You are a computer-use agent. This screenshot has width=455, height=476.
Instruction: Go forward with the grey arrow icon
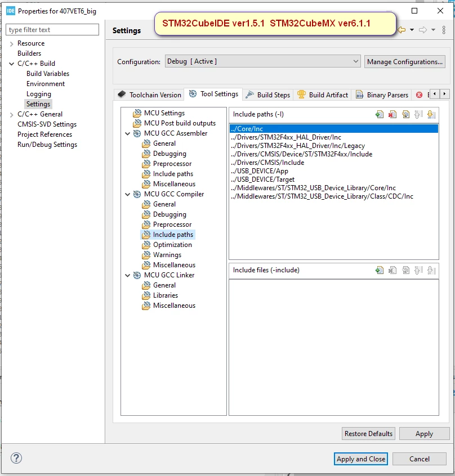click(423, 30)
